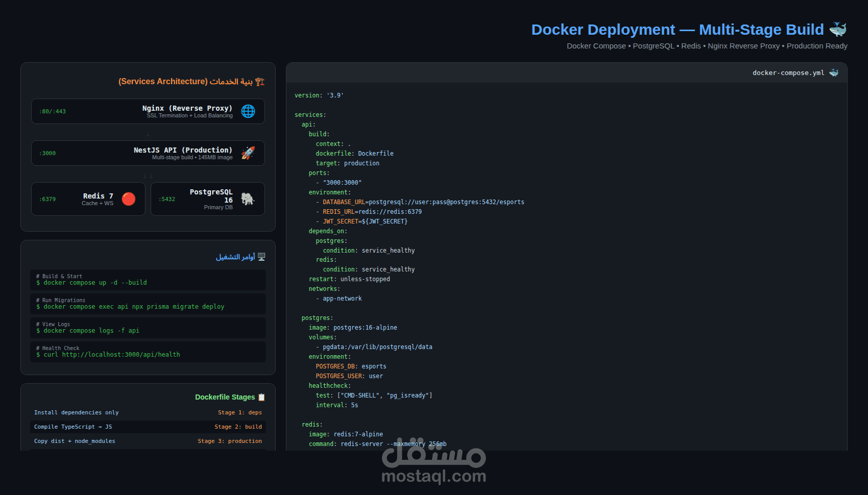Select the "PostgreSQL 16" service name
868x495 pixels.
[211, 196]
